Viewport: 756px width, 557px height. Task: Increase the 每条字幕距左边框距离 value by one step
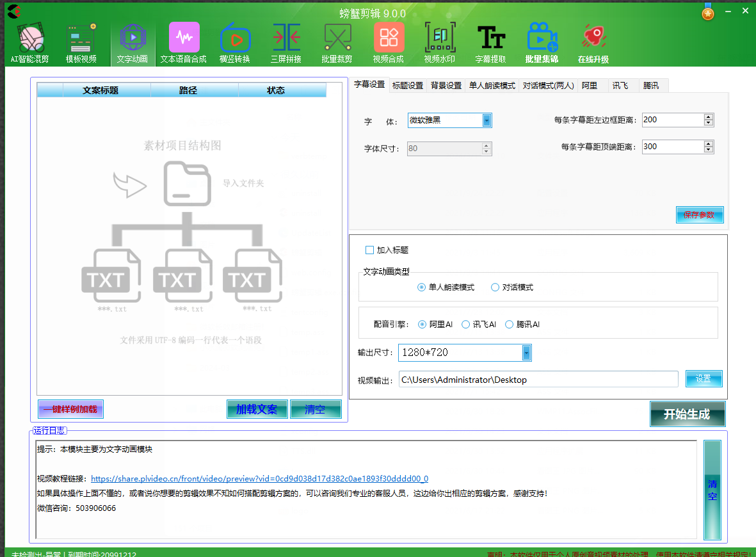point(708,117)
